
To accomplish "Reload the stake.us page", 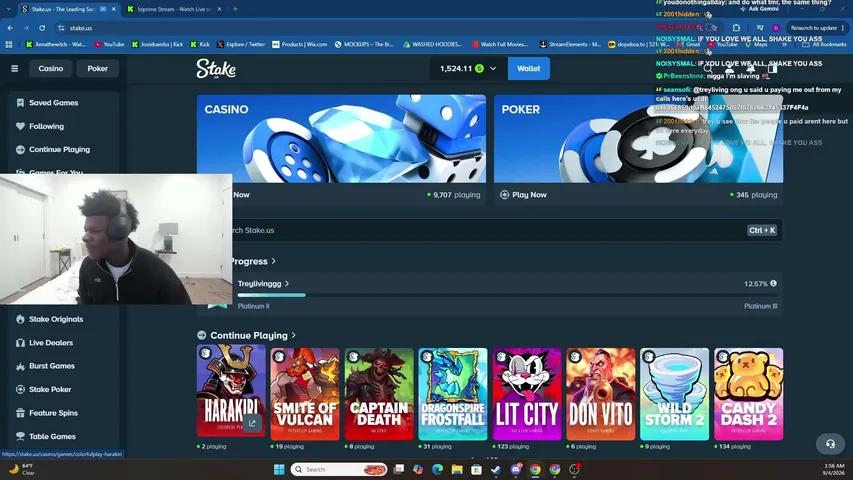I will [x=42, y=28].
